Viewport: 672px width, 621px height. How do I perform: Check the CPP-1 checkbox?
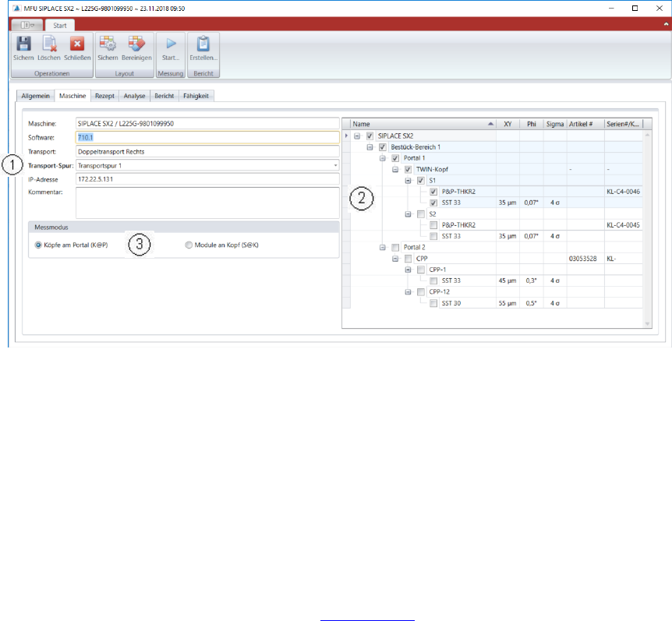421,270
